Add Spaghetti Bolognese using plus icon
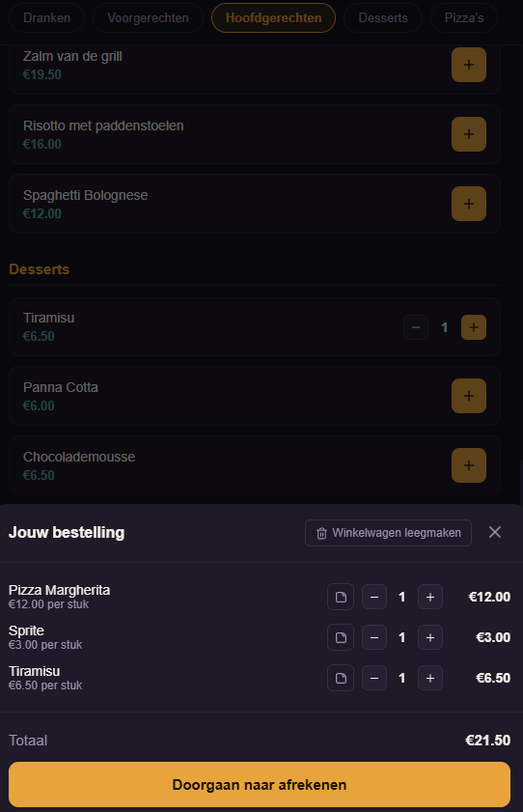523x812 pixels. 469,204
